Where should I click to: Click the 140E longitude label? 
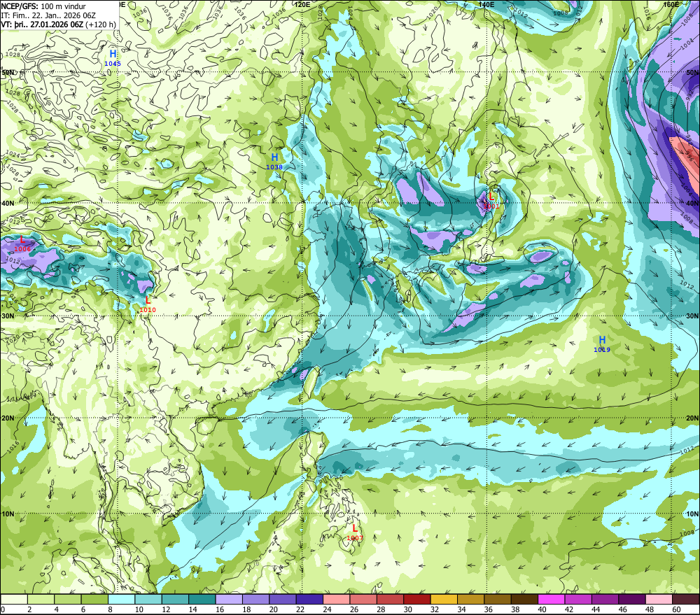pos(486,4)
